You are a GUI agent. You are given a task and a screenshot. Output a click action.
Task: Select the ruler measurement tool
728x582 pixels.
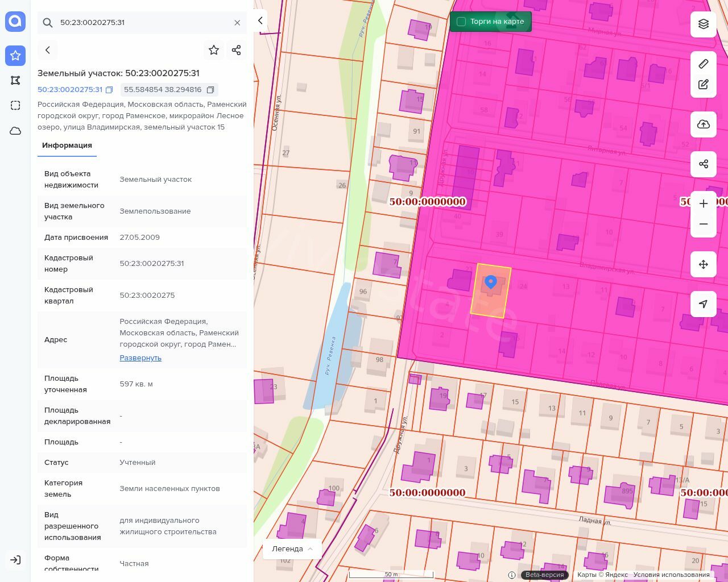point(704,64)
